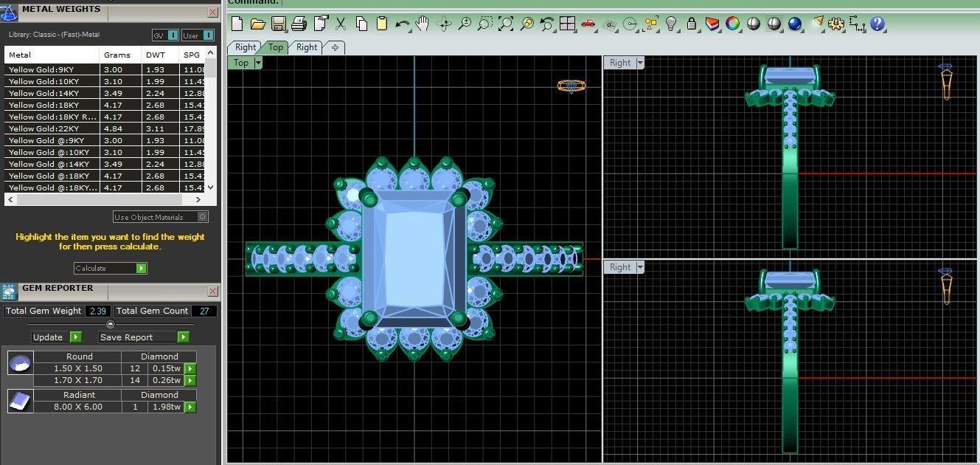This screenshot has height=465, width=980.
Task: Click the dimension tool icon
Action: (x=857, y=24)
